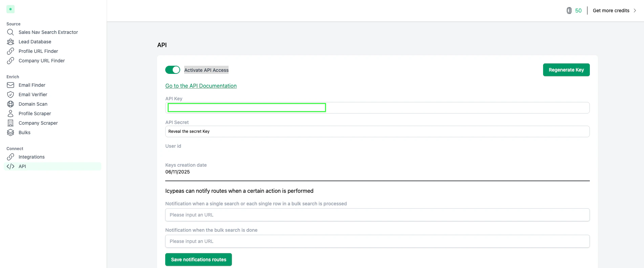Focus the single search notification URL input
This screenshot has width=644, height=268.
tap(377, 215)
